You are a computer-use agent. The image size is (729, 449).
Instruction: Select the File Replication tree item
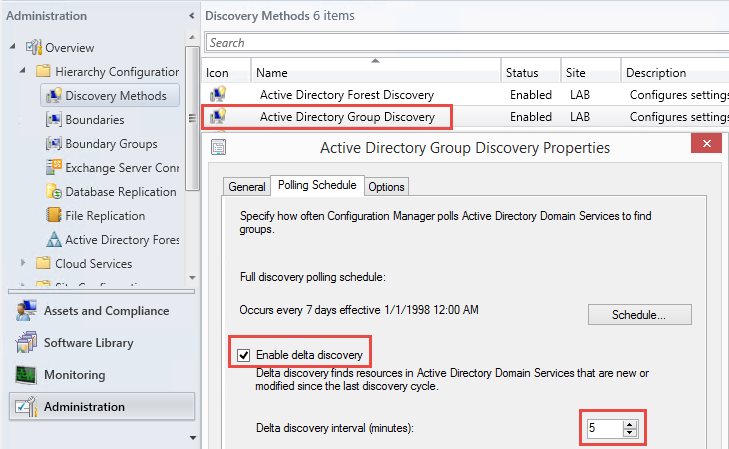pos(105,216)
